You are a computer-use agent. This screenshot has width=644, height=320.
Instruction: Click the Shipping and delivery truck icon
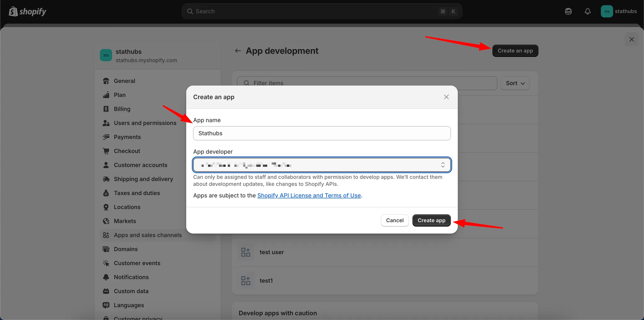tap(106, 179)
